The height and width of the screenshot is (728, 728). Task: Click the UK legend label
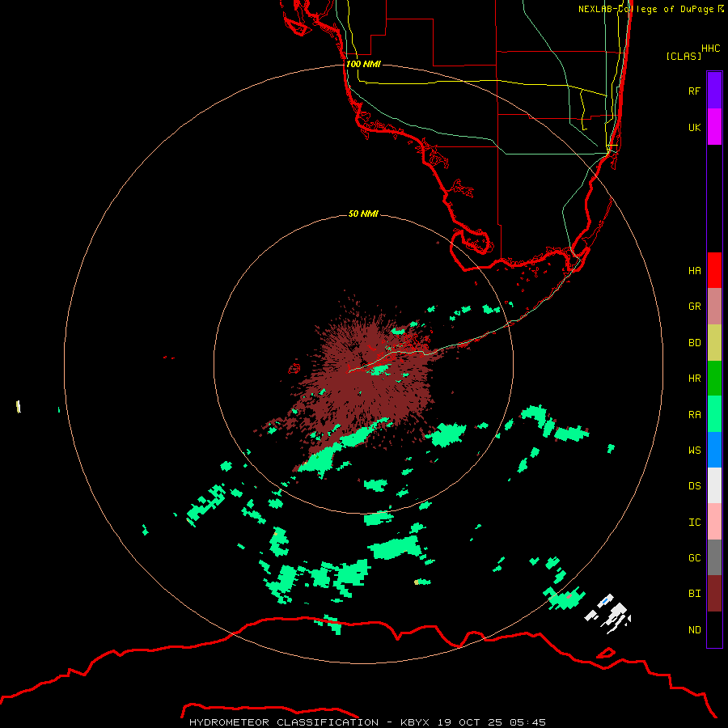[694, 127]
